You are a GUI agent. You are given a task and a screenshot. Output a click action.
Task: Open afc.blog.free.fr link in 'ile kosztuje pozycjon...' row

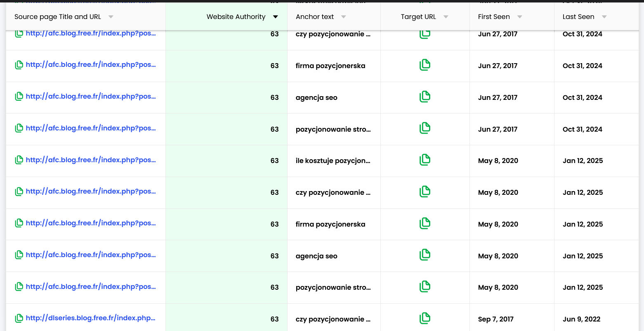(x=90, y=160)
